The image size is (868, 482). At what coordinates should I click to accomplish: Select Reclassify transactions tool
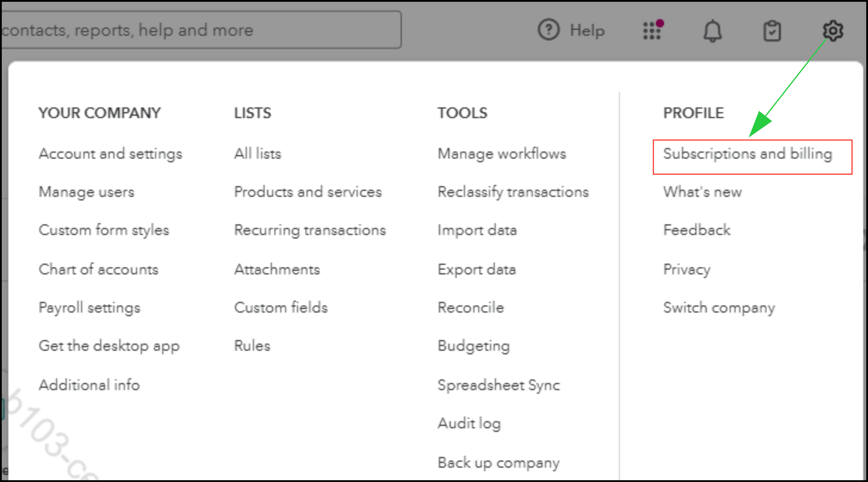[513, 192]
